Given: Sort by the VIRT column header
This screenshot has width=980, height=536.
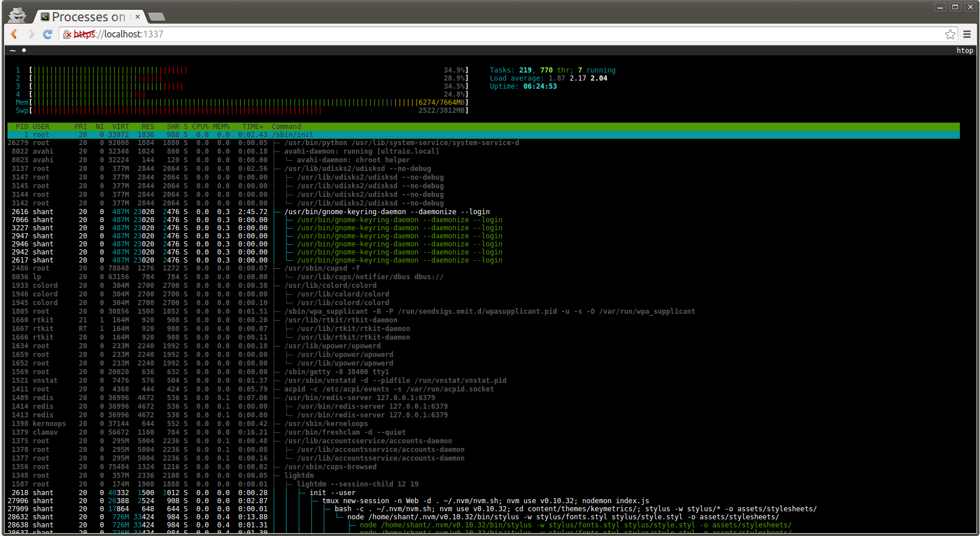Looking at the screenshot, I should (120, 127).
